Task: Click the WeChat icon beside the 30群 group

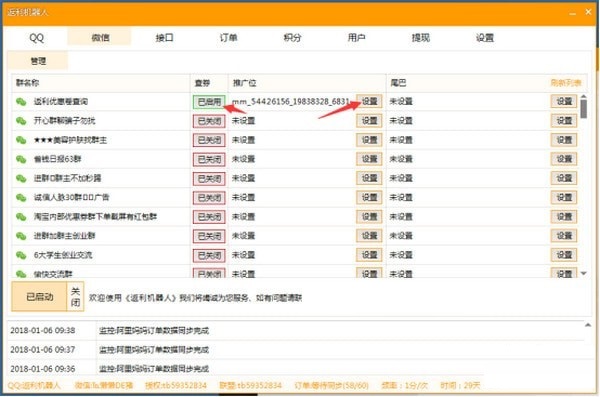Action: 21,198
